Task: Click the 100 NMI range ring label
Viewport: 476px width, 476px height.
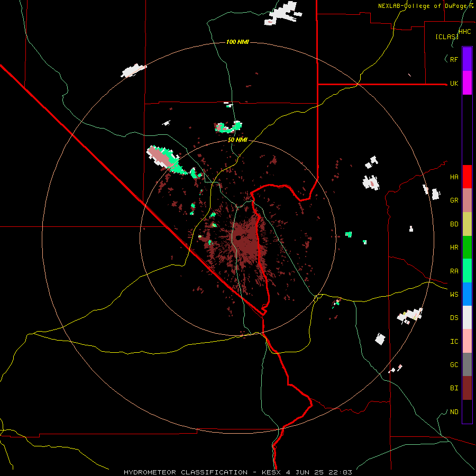Action: [x=237, y=42]
